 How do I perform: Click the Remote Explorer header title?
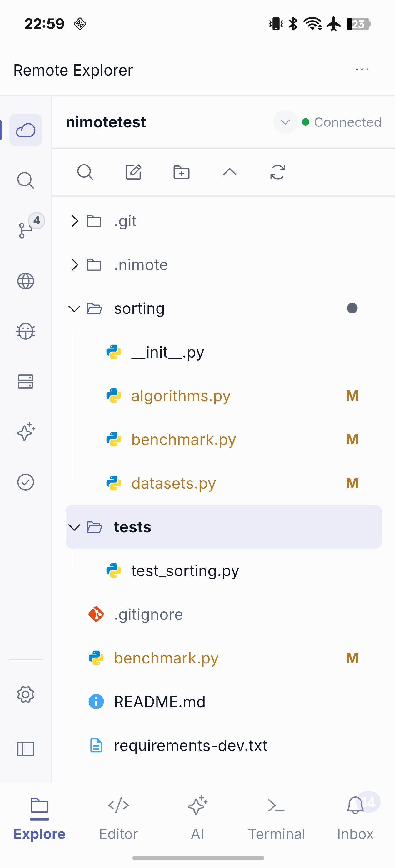[x=73, y=70]
